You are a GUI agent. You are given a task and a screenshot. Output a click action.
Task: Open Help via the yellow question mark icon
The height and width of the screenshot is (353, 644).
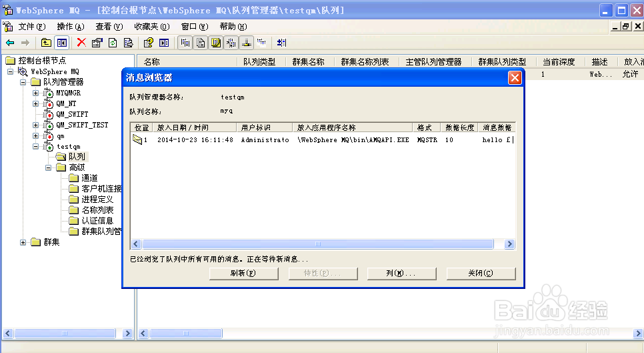148,43
